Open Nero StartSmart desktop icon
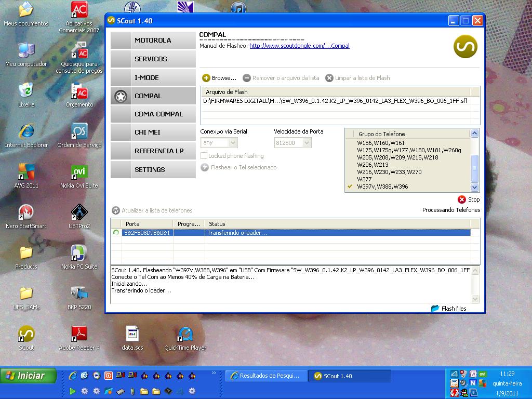Viewport: 532px width, 399px height. [26, 217]
